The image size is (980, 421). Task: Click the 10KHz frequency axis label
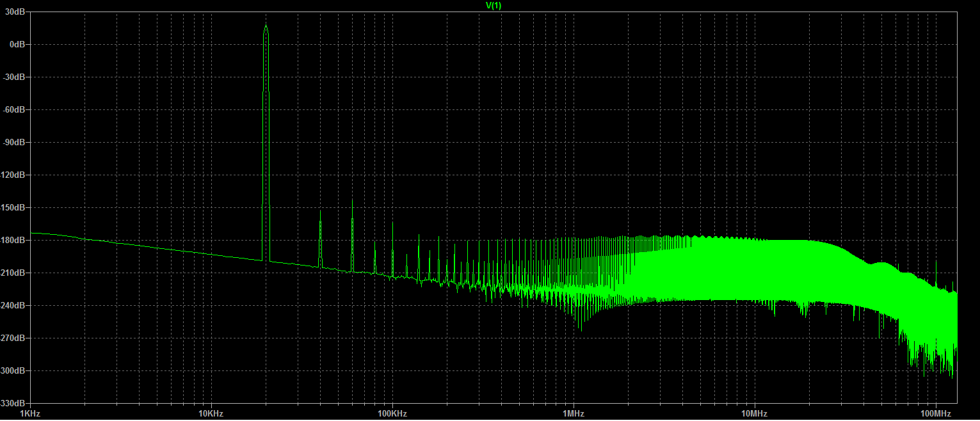point(211,414)
